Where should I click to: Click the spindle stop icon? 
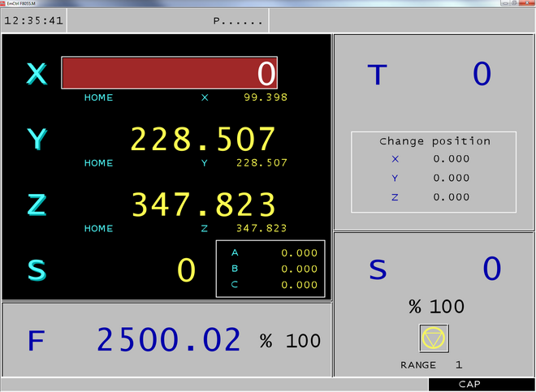coord(434,338)
